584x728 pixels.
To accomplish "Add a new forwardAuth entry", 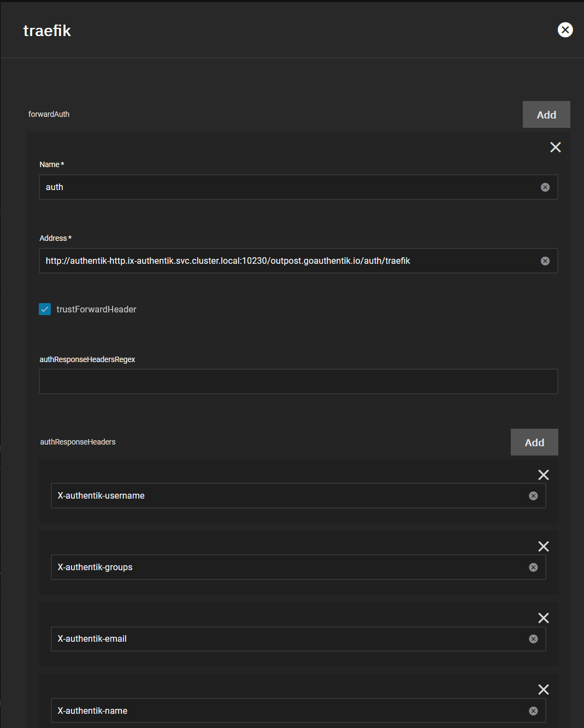I will pos(546,115).
